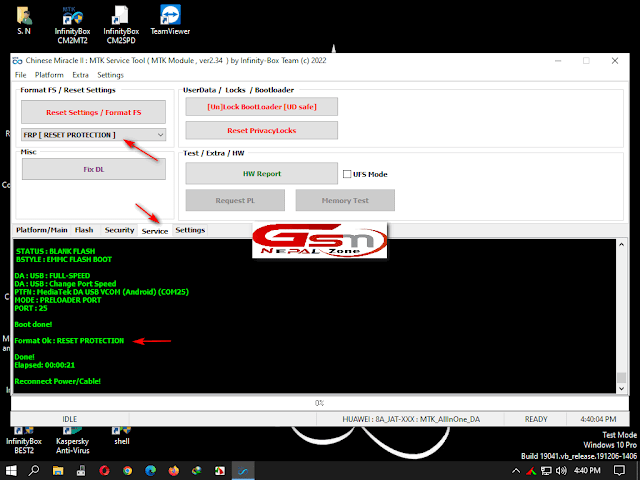The width and height of the screenshot is (640, 480).
Task: Open the notification center icon
Action: 619,471
